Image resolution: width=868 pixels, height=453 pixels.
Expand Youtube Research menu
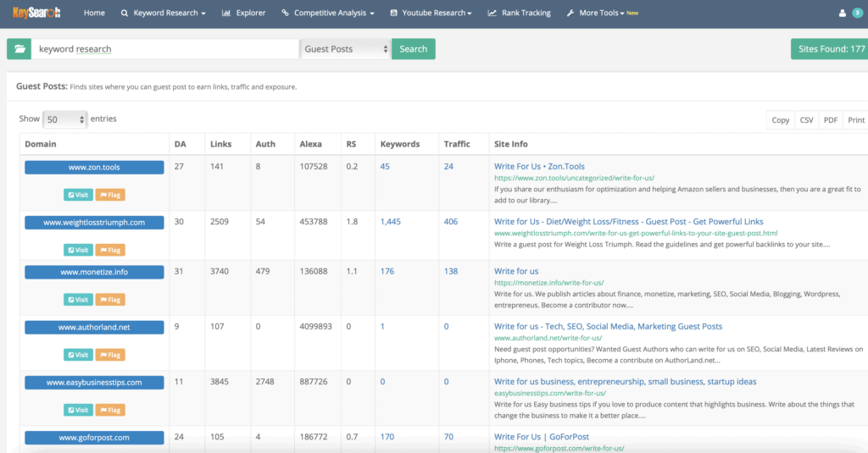tap(431, 13)
